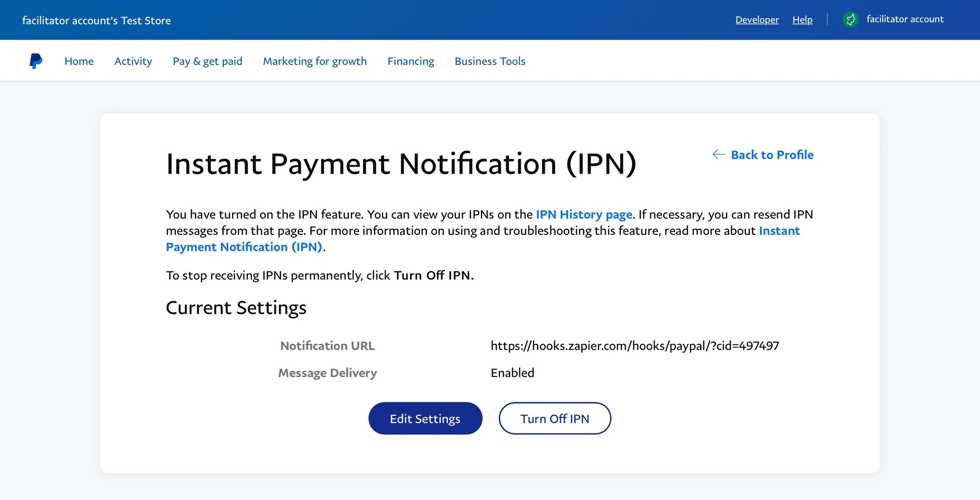Open Marketing for growth
The width and height of the screenshot is (980, 500).
pos(315,61)
